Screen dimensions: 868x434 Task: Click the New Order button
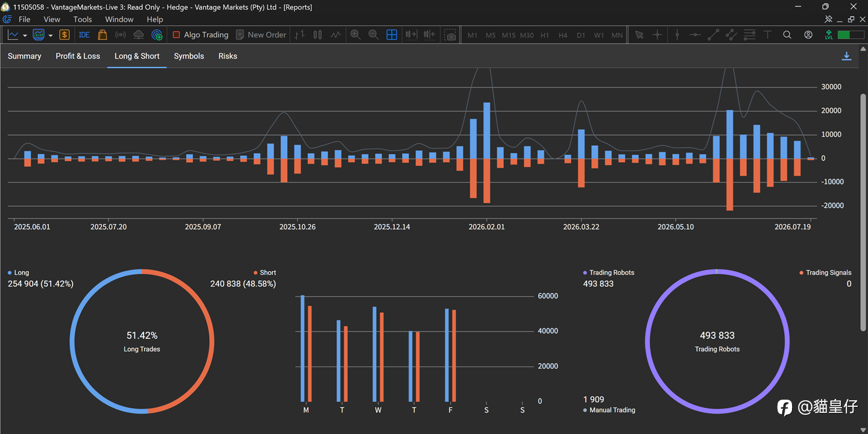click(261, 35)
